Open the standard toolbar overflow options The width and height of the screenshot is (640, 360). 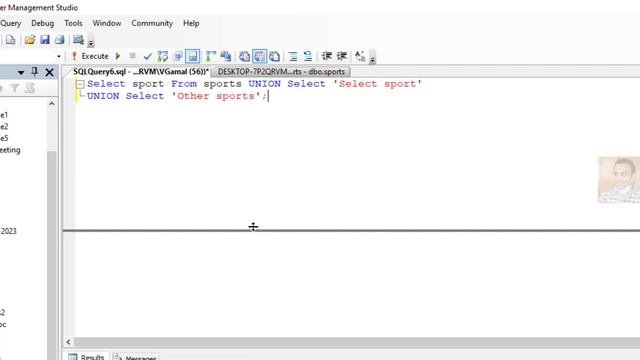pyautogui.click(x=91, y=43)
